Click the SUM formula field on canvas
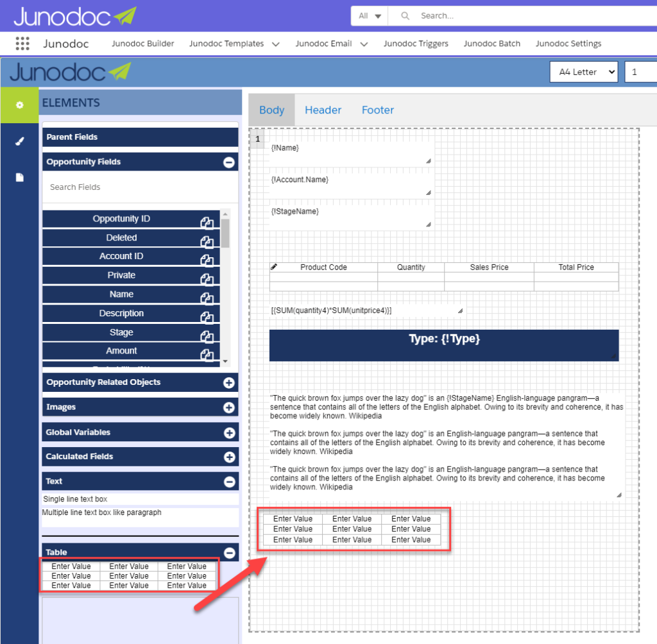Viewport: 657px width, 644px height. click(366, 310)
